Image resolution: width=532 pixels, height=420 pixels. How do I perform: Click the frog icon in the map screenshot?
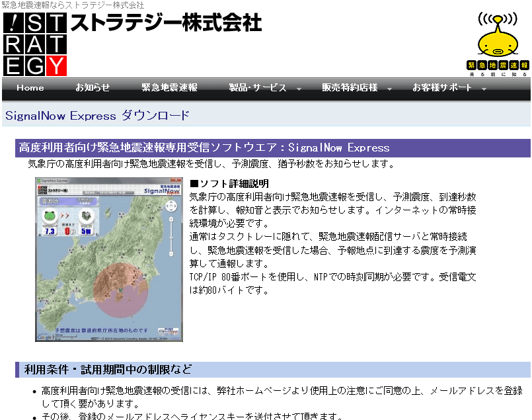tap(50, 216)
